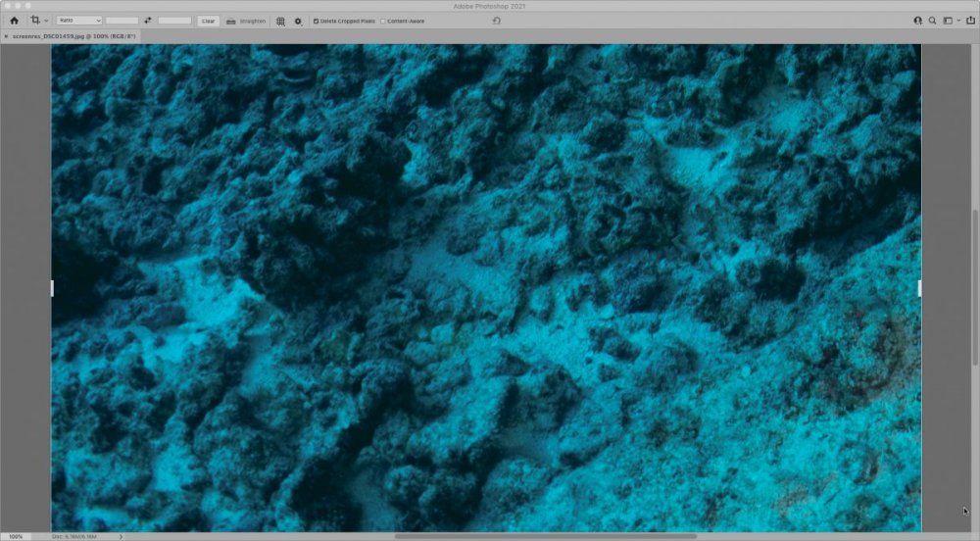Select the Crop tool icon
This screenshot has height=541, width=980.
point(35,21)
